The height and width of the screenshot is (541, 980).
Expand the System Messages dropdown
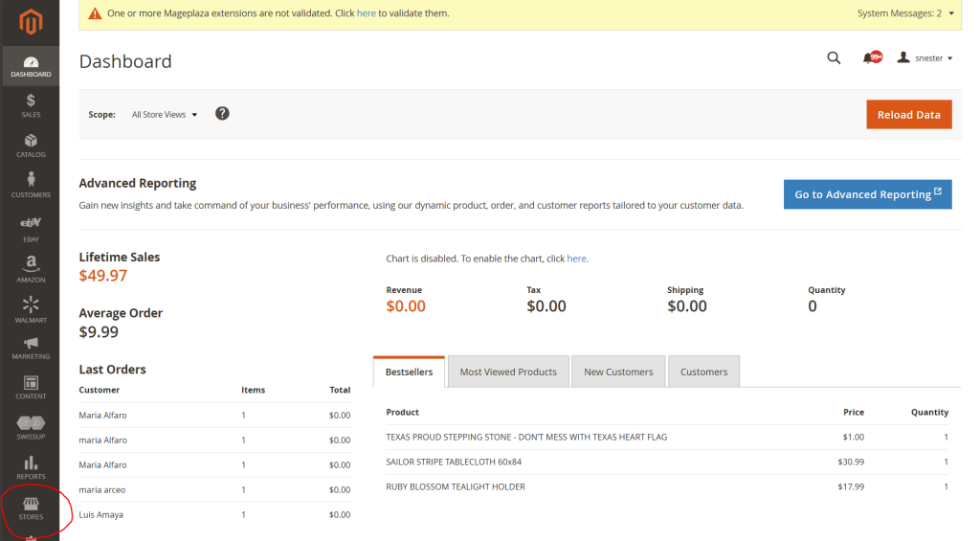905,13
